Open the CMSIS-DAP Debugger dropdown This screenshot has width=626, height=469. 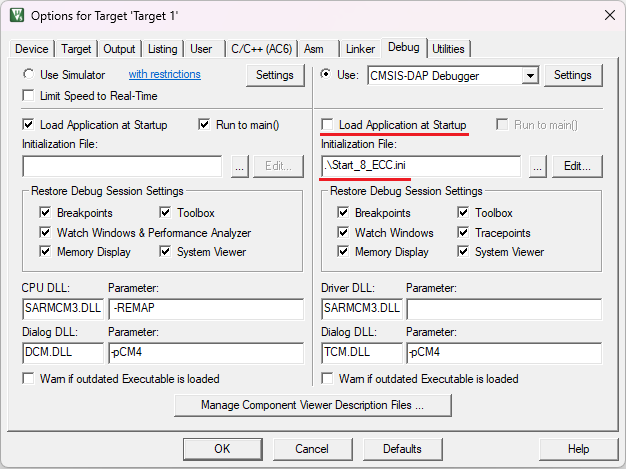tap(530, 75)
